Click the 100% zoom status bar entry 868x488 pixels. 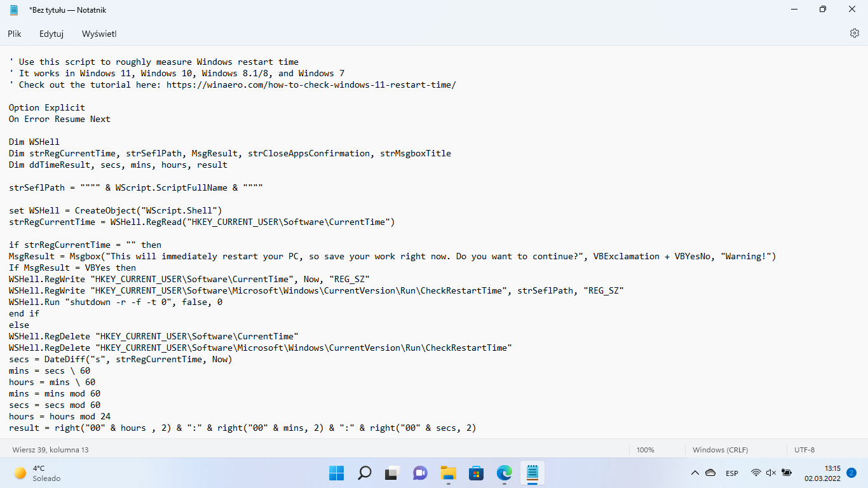[x=645, y=450]
